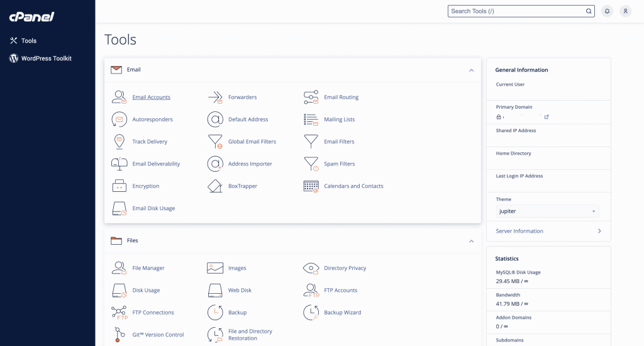Open the Email Deliverability mailbox icon
This screenshot has width=644, height=346.
119,164
